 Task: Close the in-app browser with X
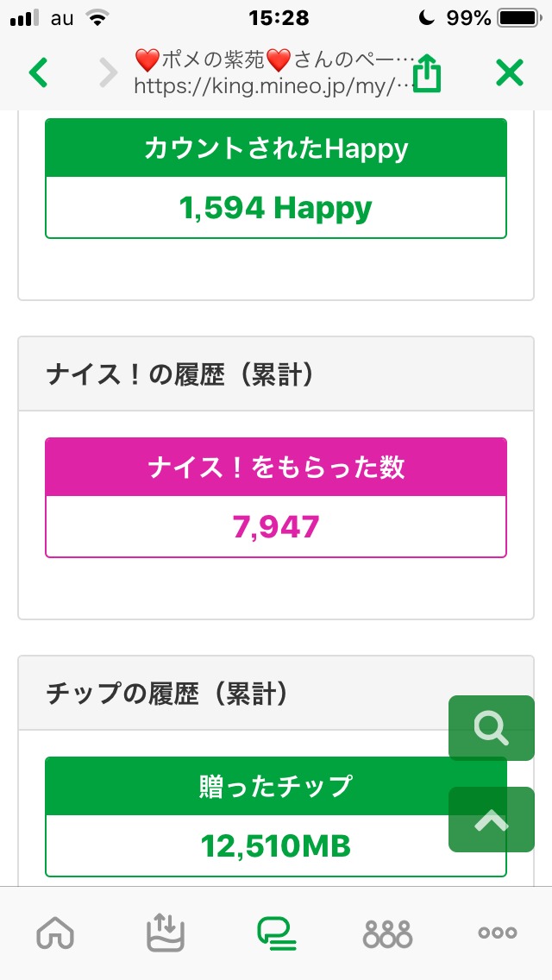pos(510,73)
